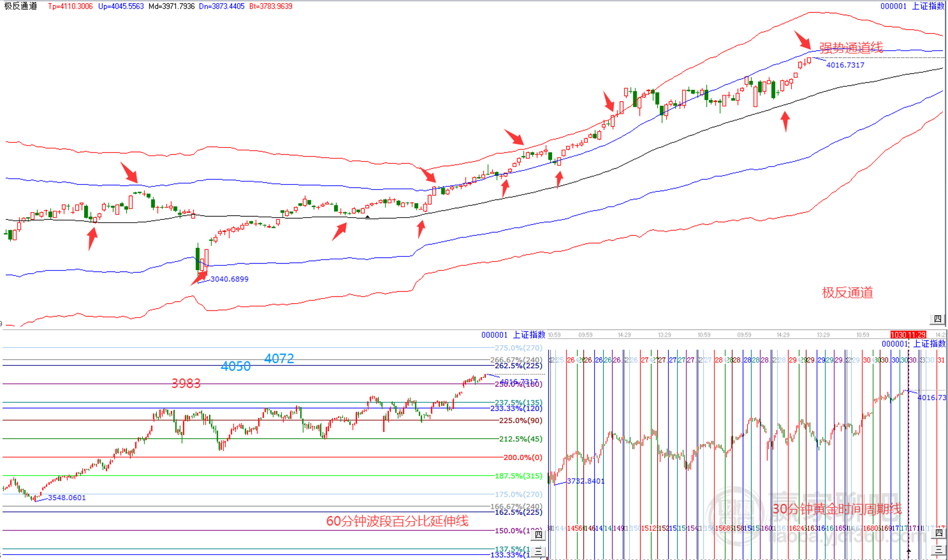Click the 000001 上证指数 title in the 30-minute panel
Screen dimensions: 948x560
(x=914, y=344)
